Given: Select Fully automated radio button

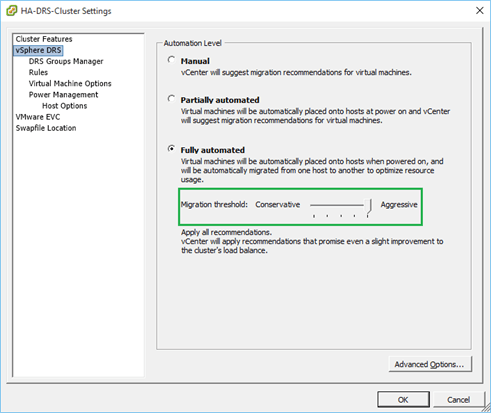Looking at the screenshot, I should pyautogui.click(x=171, y=149).
